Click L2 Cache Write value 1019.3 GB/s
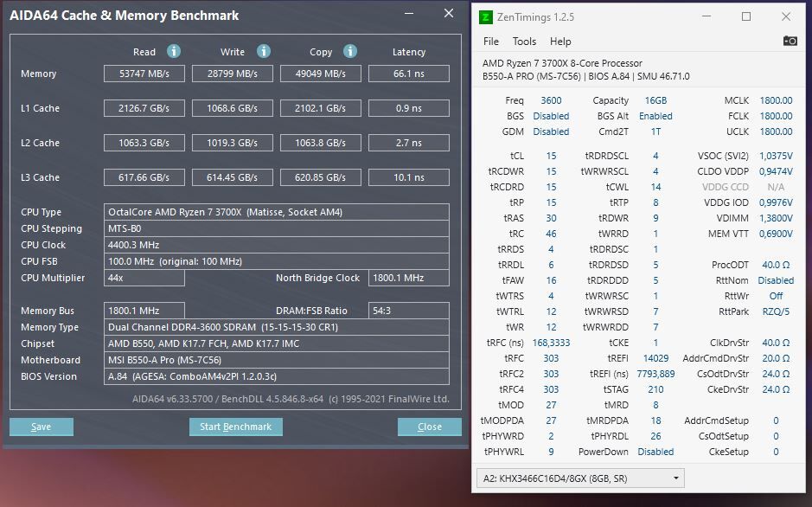812x507 pixels. pos(233,143)
